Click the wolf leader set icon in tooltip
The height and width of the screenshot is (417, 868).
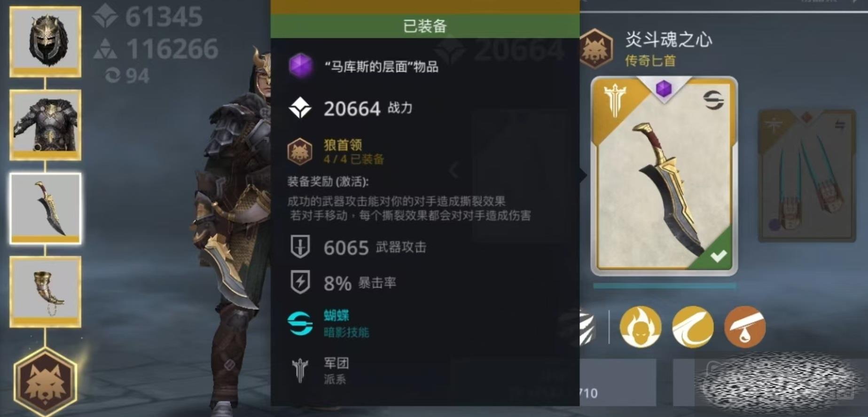point(300,152)
